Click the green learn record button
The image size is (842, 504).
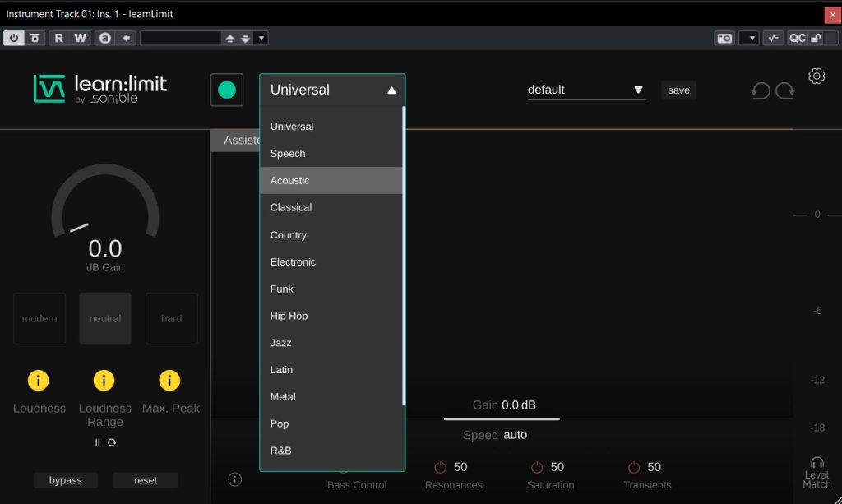(x=227, y=90)
